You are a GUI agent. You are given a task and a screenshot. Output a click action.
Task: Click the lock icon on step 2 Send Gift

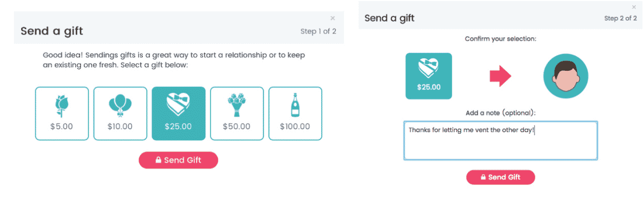point(483,177)
